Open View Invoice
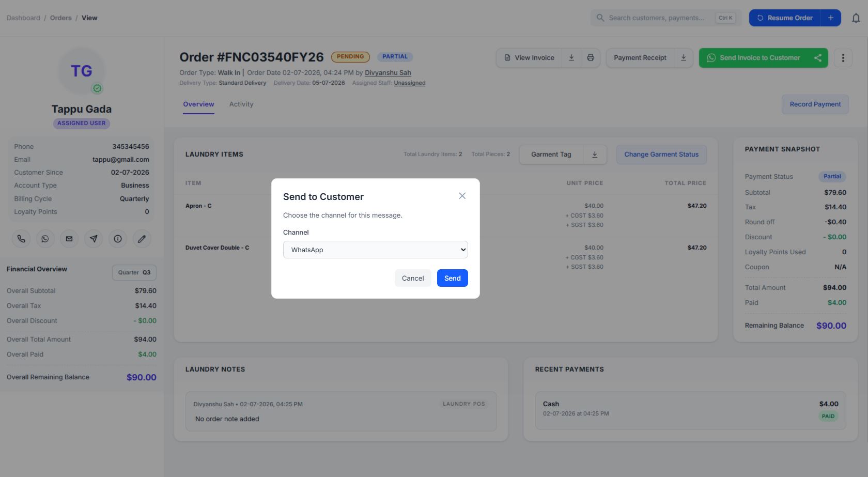868x477 pixels. click(x=529, y=58)
